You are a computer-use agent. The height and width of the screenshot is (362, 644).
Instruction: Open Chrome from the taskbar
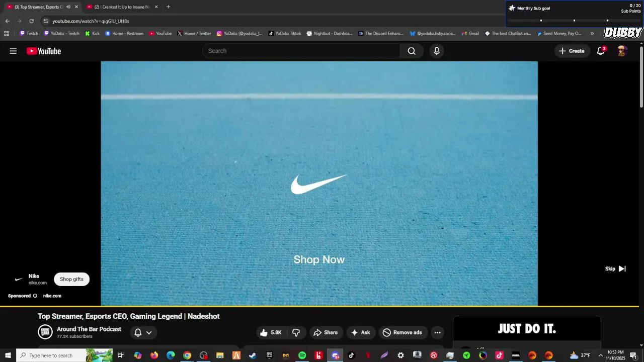pos(187,355)
